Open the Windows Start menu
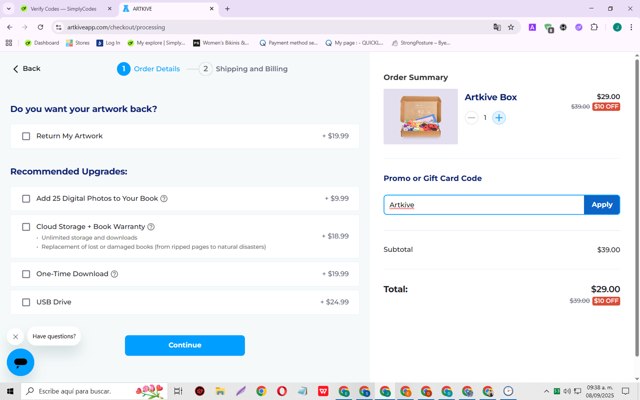 10,391
